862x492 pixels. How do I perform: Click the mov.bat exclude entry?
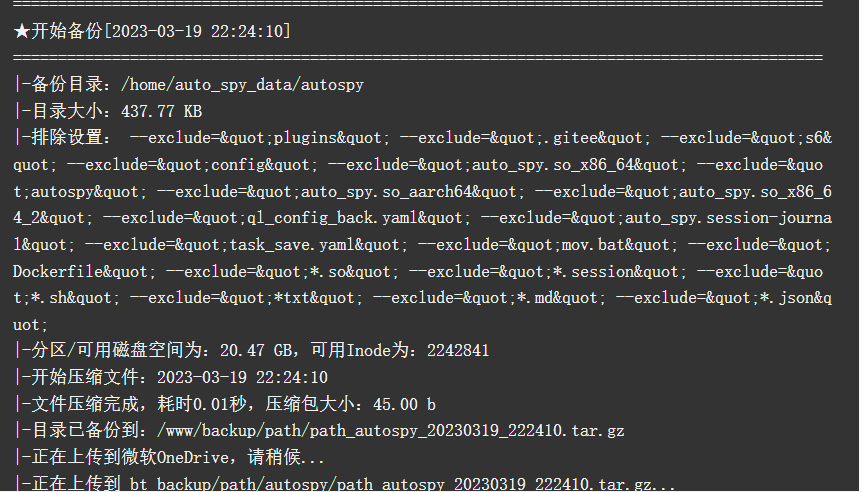[548, 245]
